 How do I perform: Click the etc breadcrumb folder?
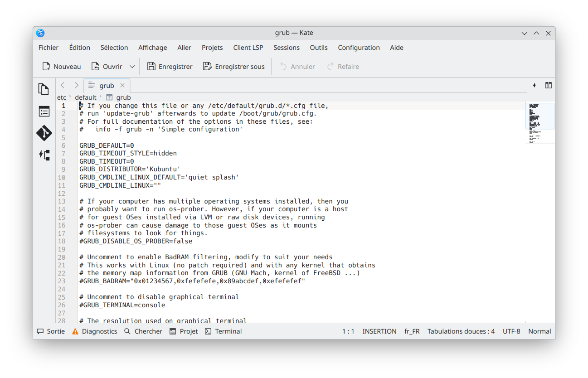pyautogui.click(x=62, y=97)
